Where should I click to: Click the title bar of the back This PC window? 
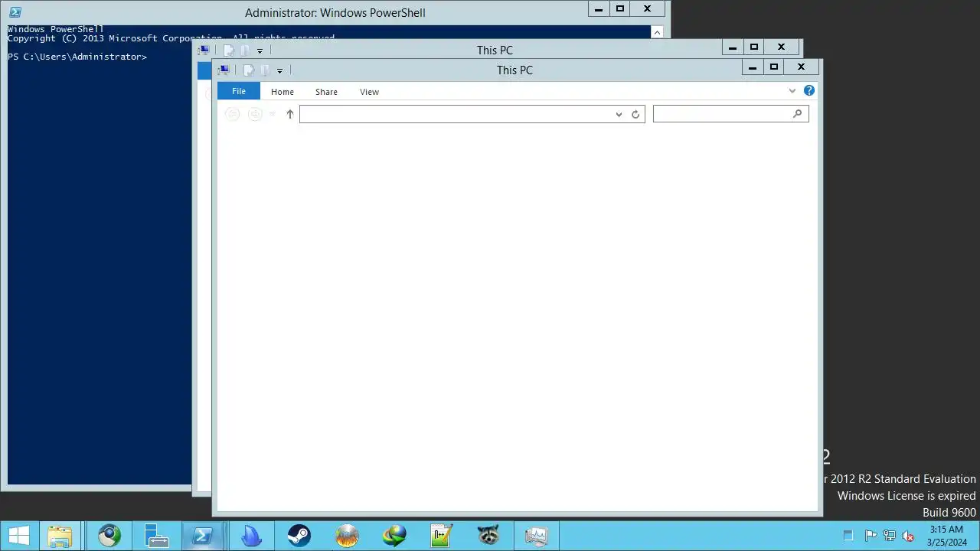[x=495, y=50]
